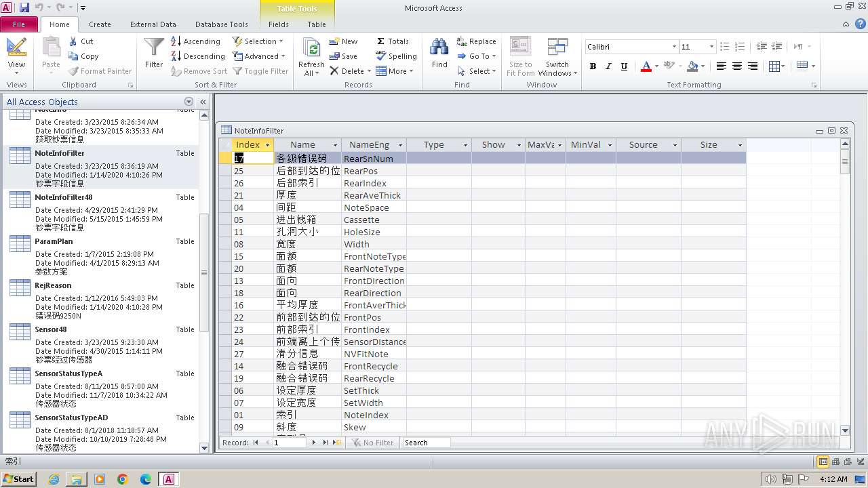Open the Selection filter dropdown
This screenshot has width=868, height=488.
click(258, 41)
